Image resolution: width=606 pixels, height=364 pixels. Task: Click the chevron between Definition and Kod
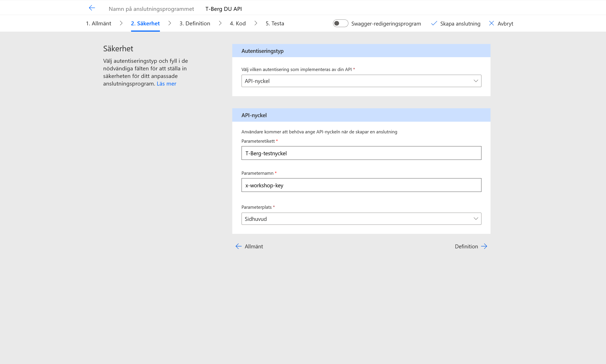pyautogui.click(x=220, y=23)
